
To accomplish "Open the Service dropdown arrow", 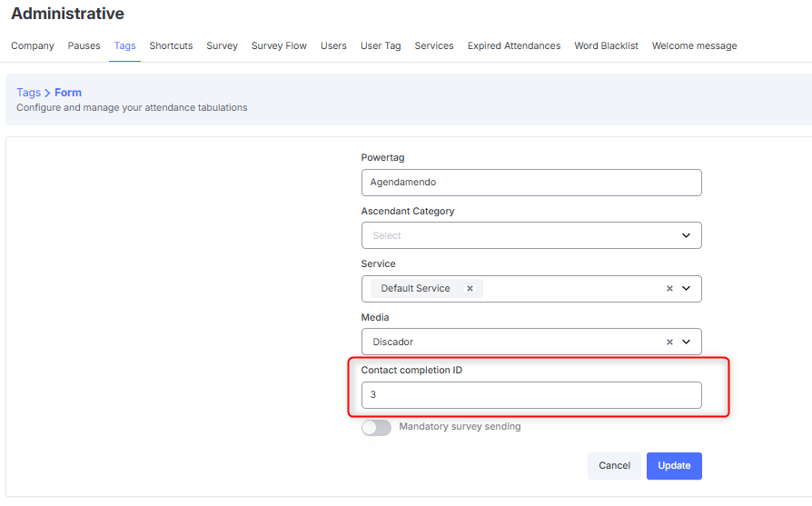I will coord(686,289).
